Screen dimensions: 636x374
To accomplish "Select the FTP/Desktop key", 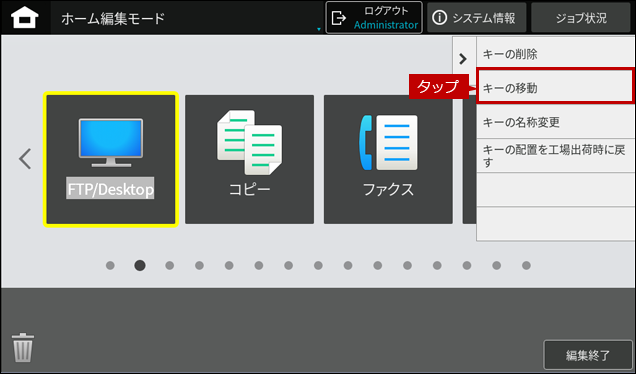I will (x=111, y=159).
